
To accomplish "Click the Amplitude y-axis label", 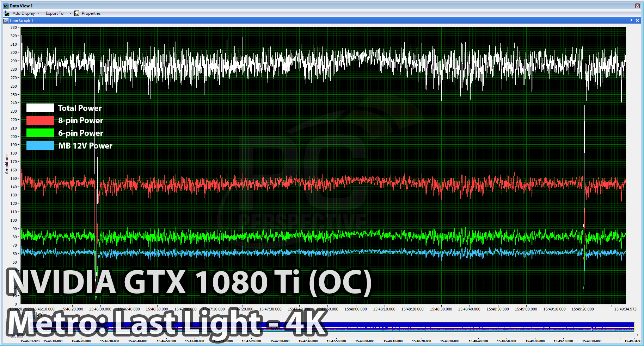I will coord(7,164).
